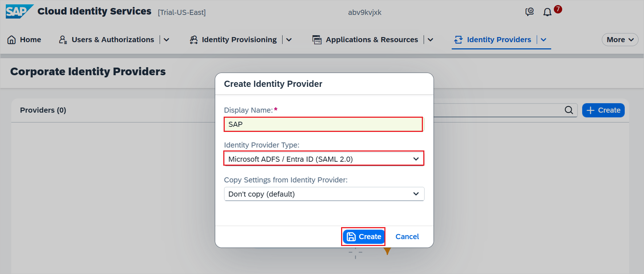This screenshot has height=274, width=644.
Task: Select the Home icon
Action: (11, 40)
